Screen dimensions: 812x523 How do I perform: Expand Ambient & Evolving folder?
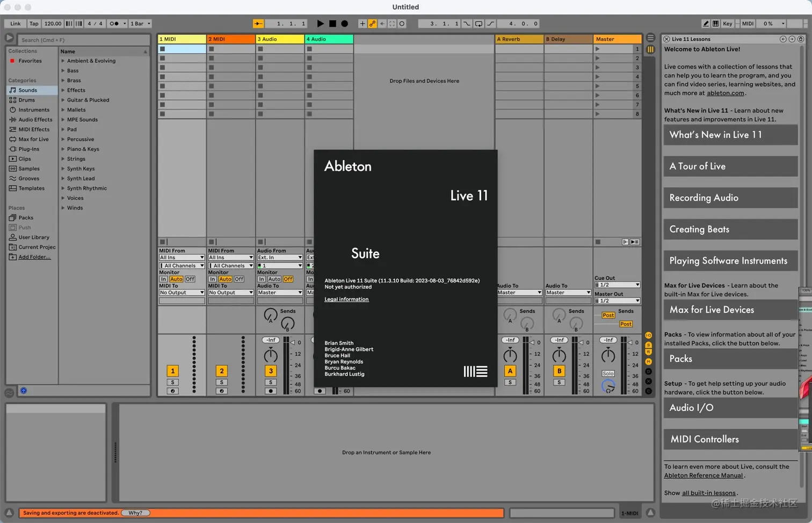63,61
